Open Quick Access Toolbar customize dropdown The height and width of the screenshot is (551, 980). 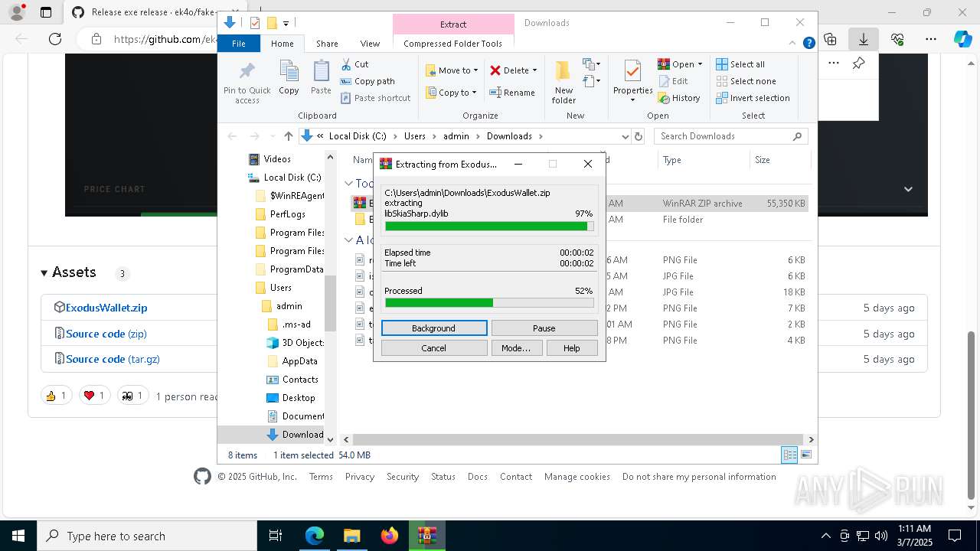click(x=286, y=23)
